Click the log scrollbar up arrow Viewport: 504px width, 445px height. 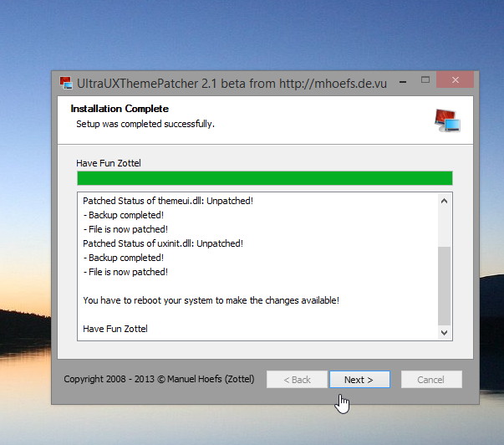pyautogui.click(x=444, y=201)
